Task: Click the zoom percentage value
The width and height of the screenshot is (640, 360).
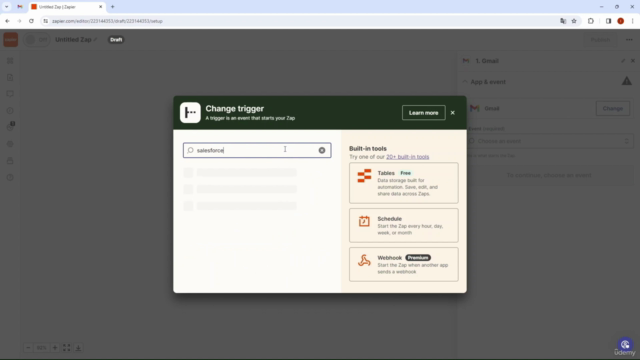Action: pos(41,348)
